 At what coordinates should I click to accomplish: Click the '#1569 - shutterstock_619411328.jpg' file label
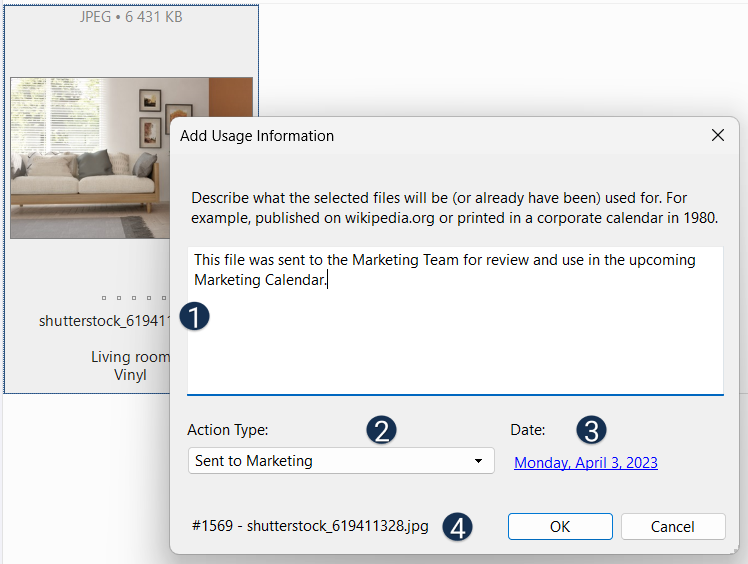coord(310,526)
